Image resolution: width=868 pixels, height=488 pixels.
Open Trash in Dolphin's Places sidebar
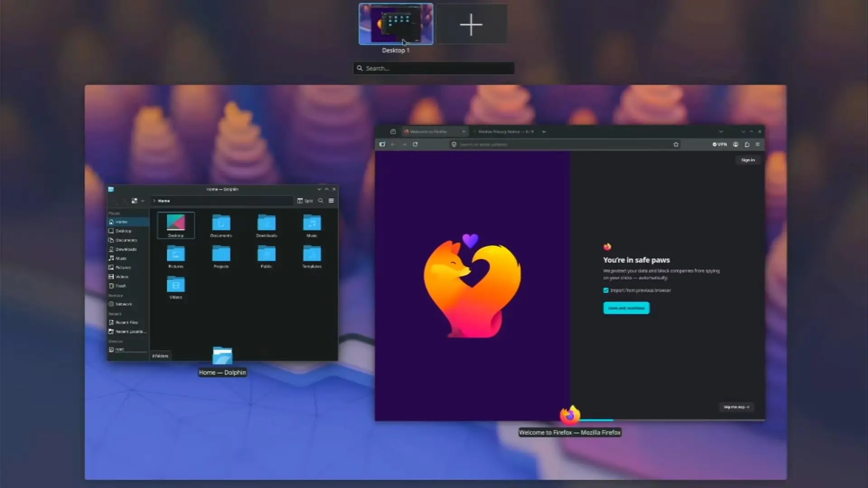128,286
